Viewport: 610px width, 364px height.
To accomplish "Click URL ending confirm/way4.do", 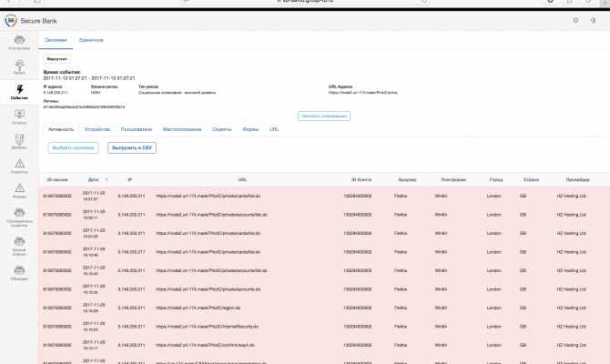I will [205, 345].
